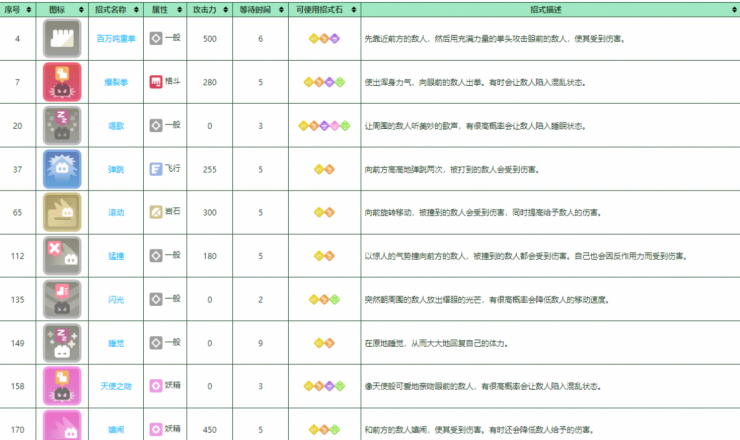Click the 格斗 type icon in row 7
Image resolution: width=740 pixels, height=440 pixels.
155,82
